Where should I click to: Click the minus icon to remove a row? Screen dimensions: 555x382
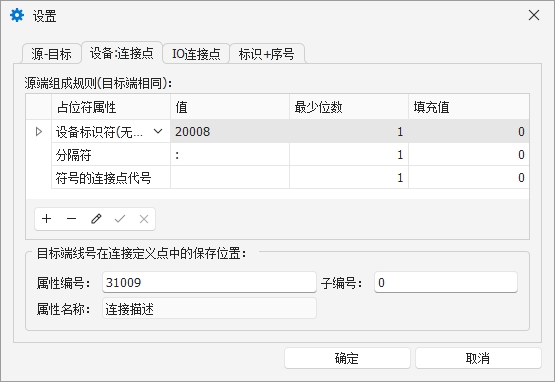tap(71, 219)
